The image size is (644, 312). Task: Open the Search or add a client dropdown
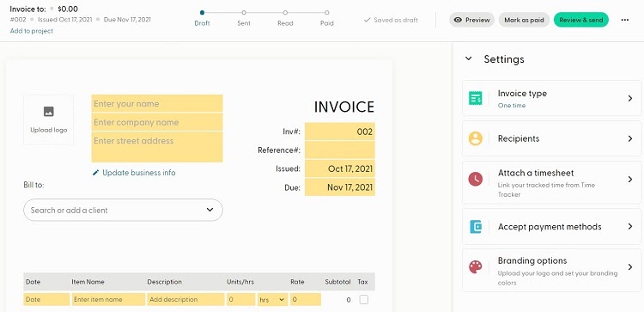click(x=123, y=210)
